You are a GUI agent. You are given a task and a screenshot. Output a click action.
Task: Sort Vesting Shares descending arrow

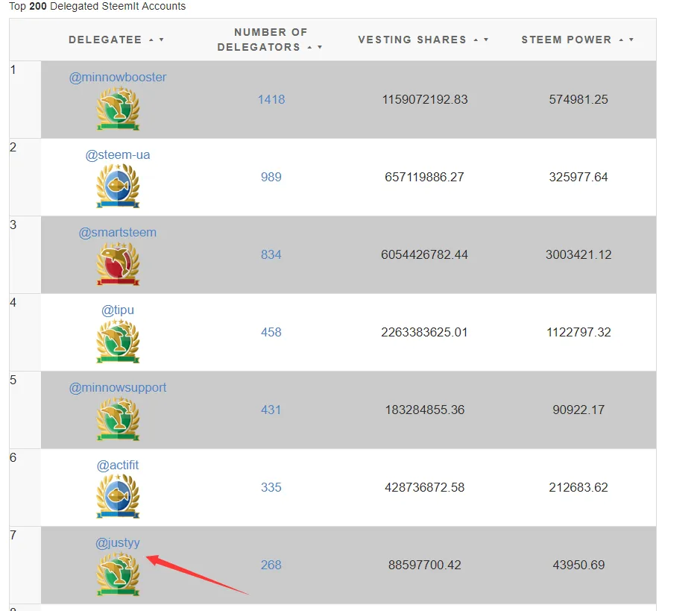pyautogui.click(x=486, y=40)
